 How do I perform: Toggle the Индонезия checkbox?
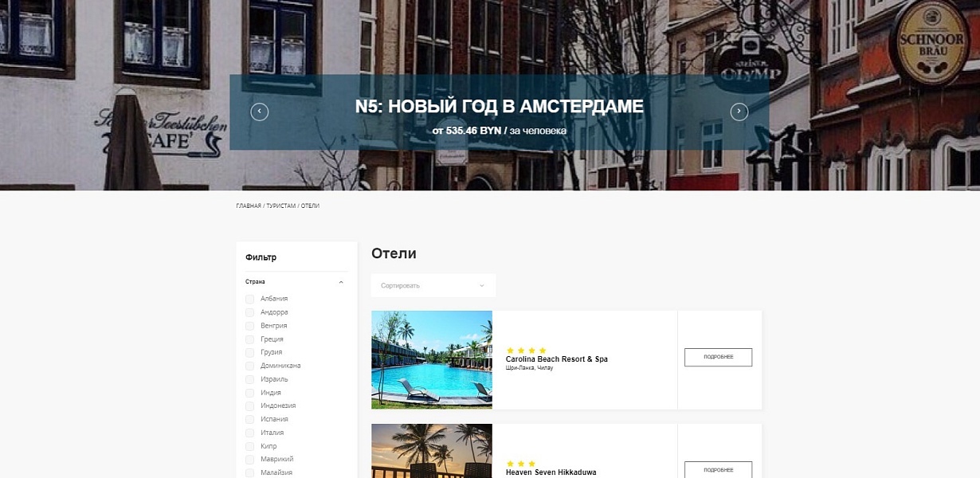tap(250, 406)
